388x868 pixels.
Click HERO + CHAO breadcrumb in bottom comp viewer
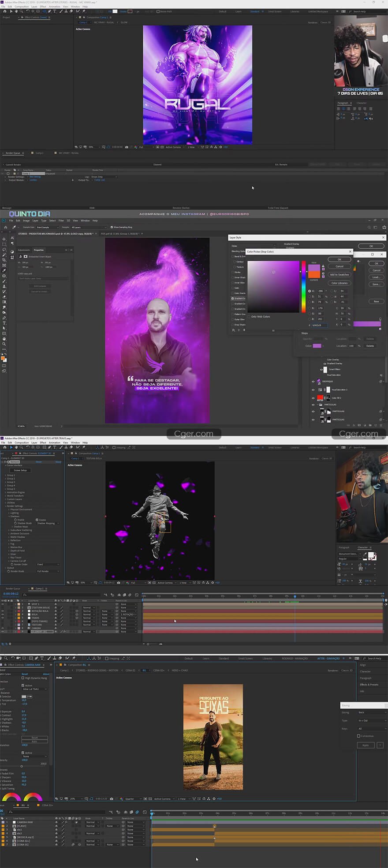pyautogui.click(x=180, y=670)
